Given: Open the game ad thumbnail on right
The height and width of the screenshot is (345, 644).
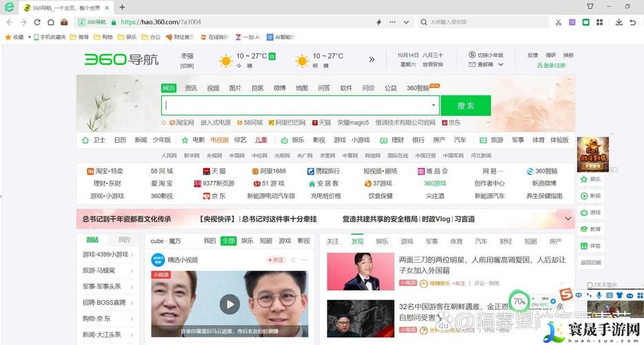Looking at the screenshot, I should click(593, 154).
